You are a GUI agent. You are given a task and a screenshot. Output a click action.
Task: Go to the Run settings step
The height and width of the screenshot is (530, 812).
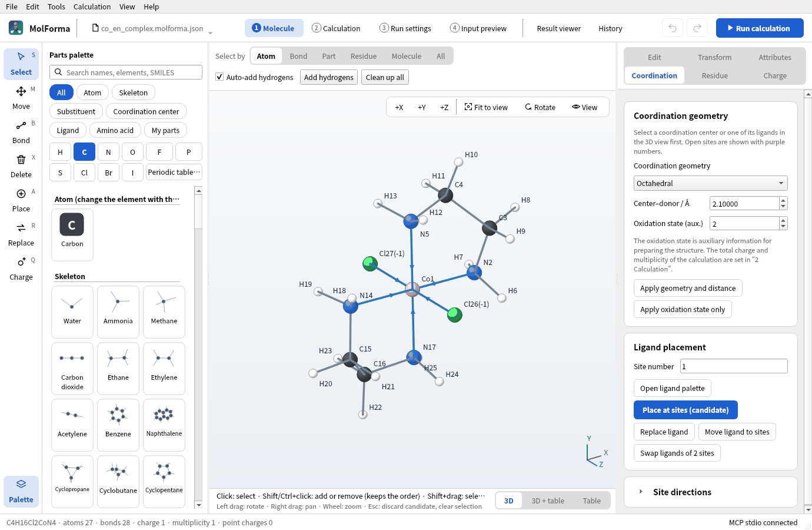405,28
